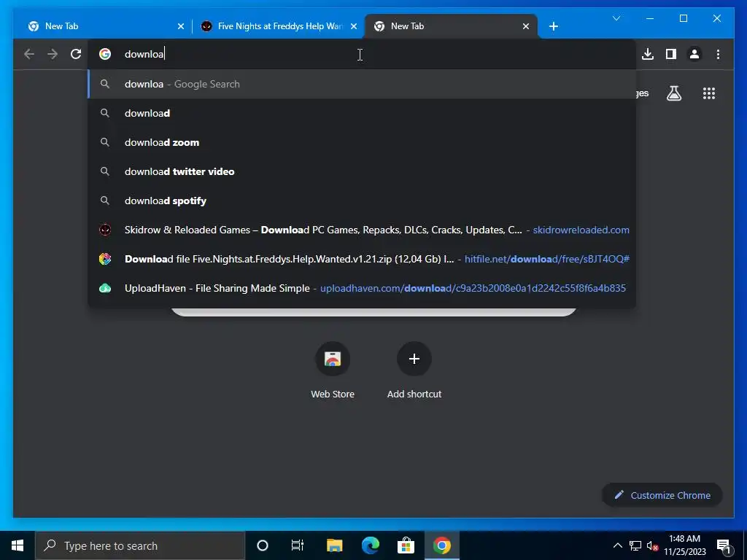Open Chrome's three-dot menu

(x=718, y=54)
